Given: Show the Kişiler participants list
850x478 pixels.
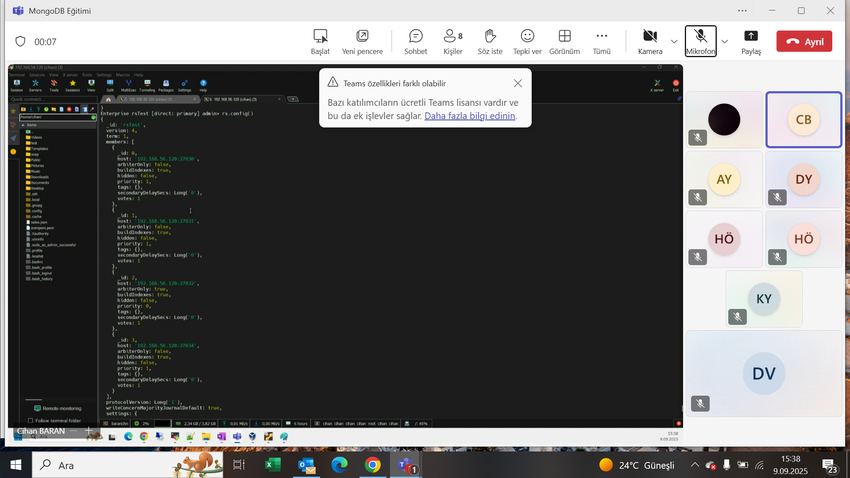Looking at the screenshot, I should (x=453, y=42).
